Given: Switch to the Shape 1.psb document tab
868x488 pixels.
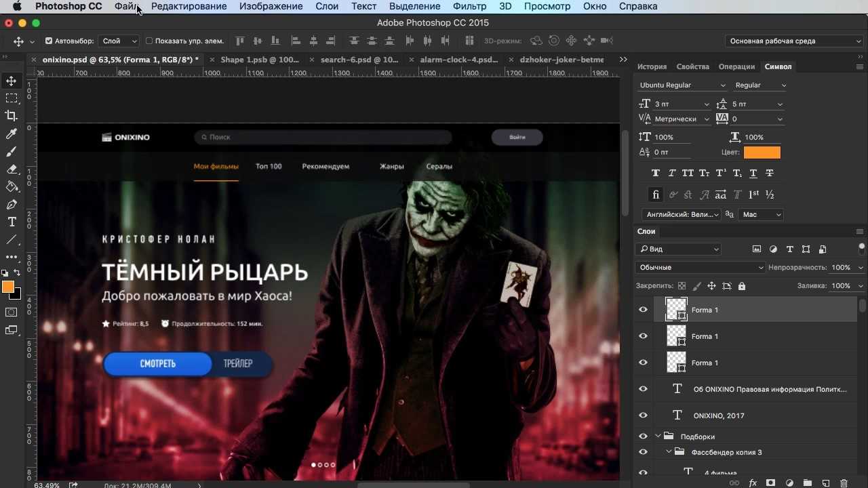Looking at the screenshot, I should pos(259,60).
